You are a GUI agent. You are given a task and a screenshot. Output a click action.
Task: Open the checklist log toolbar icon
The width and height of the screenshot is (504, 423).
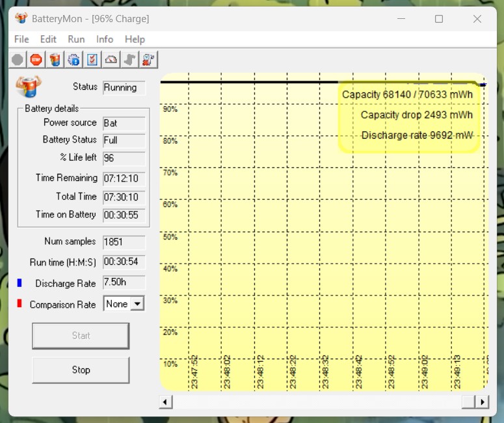[x=92, y=60]
